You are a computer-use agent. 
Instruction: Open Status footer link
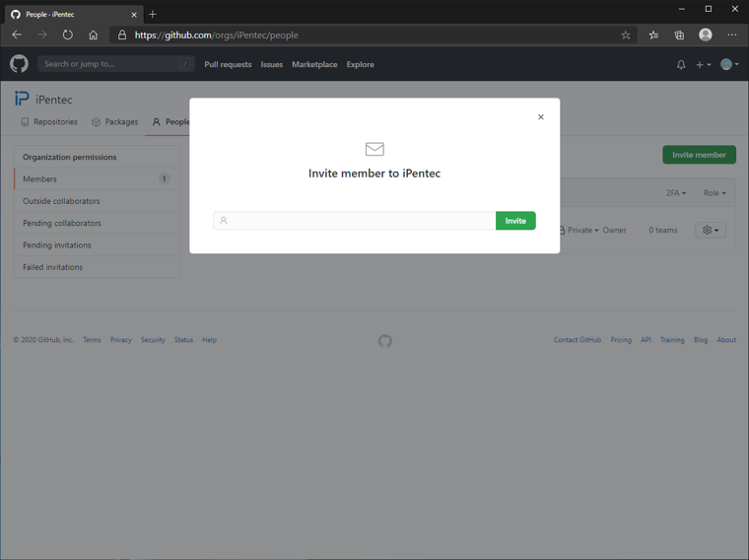click(183, 340)
